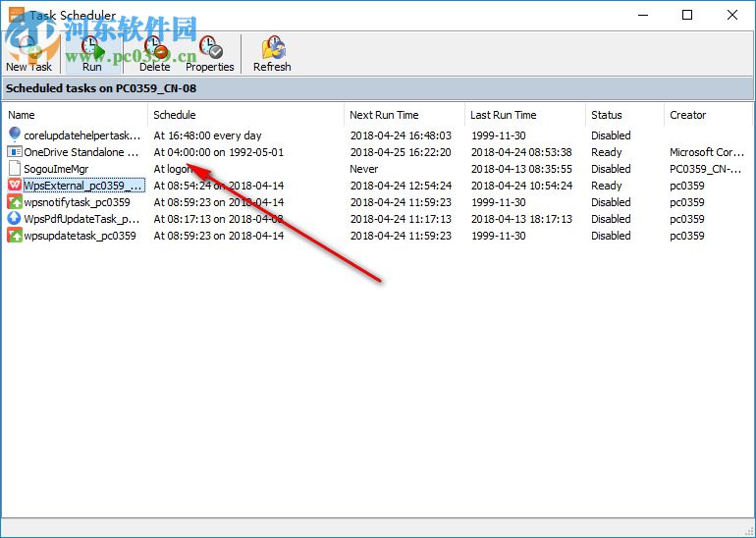Viewport: 756px width, 538px height.
Task: Click next run time '2018-04-25 16:22:20'
Action: pyautogui.click(x=401, y=152)
